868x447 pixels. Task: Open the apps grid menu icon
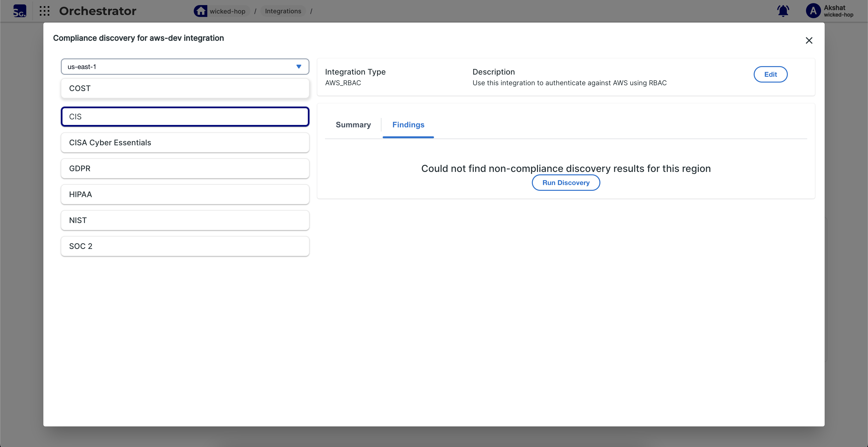[x=45, y=11]
